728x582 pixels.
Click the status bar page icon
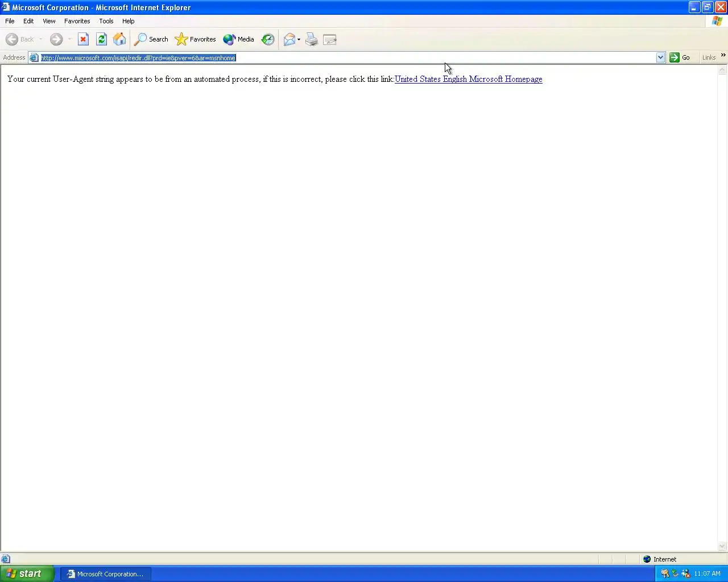coord(6,559)
